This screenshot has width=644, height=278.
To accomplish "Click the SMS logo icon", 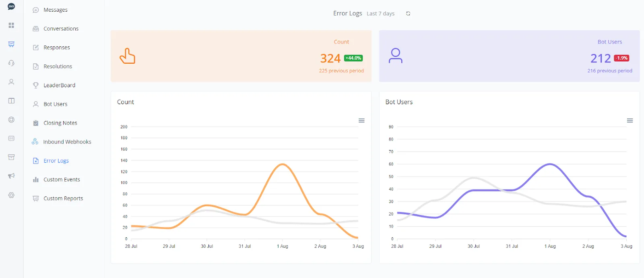I will pyautogui.click(x=11, y=6).
